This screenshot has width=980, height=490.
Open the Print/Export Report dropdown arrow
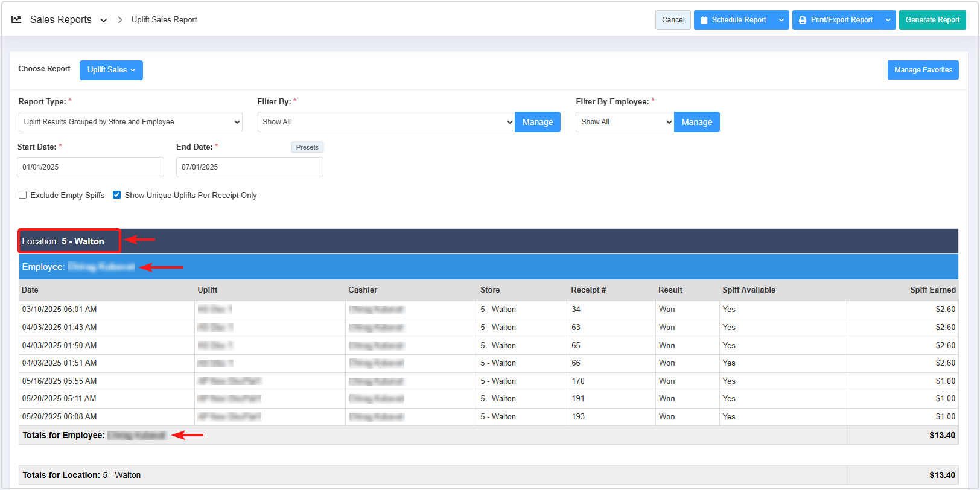888,20
